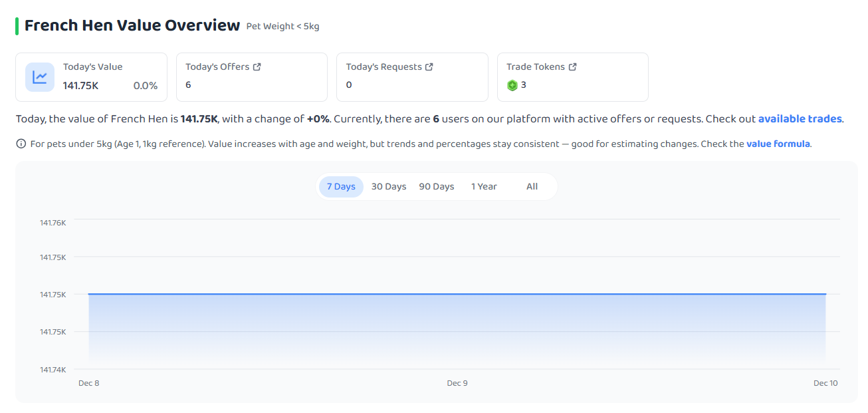Click the Dec 9 axis label
This screenshot has height=413, width=868.
pos(457,383)
